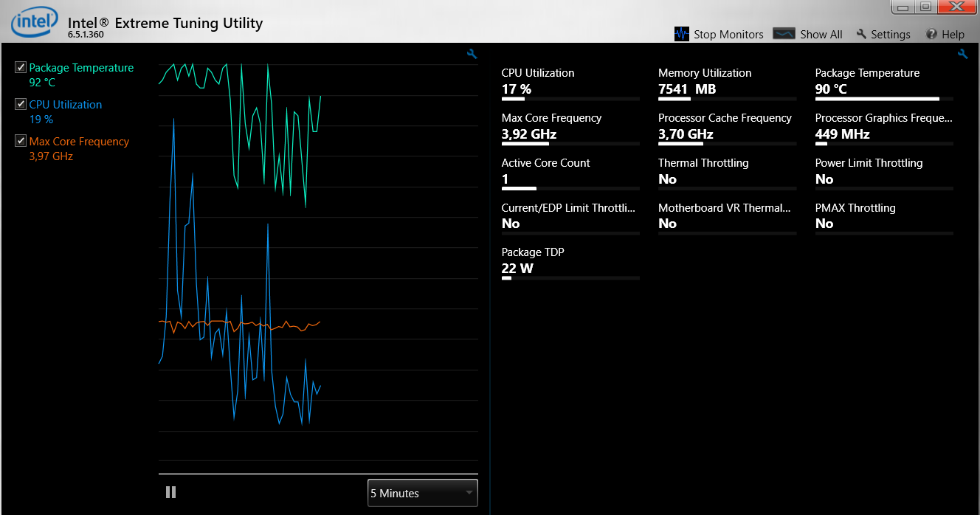Uncheck CPU Utilization checkbox
Image resolution: width=980 pixels, height=515 pixels.
(x=21, y=105)
